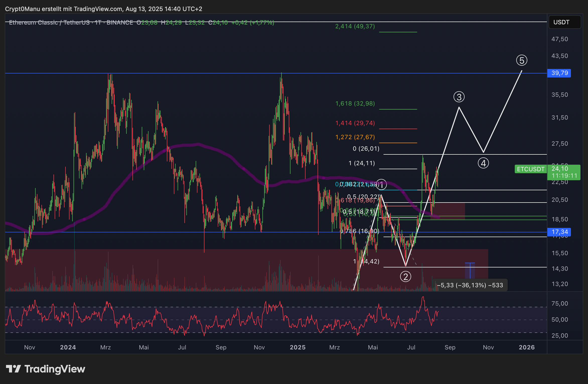Select the 39,79 blue price label
Image resolution: width=588 pixels, height=384 pixels.
(559, 73)
